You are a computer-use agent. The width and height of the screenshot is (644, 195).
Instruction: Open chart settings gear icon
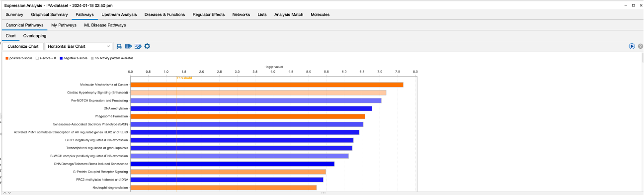tap(147, 46)
